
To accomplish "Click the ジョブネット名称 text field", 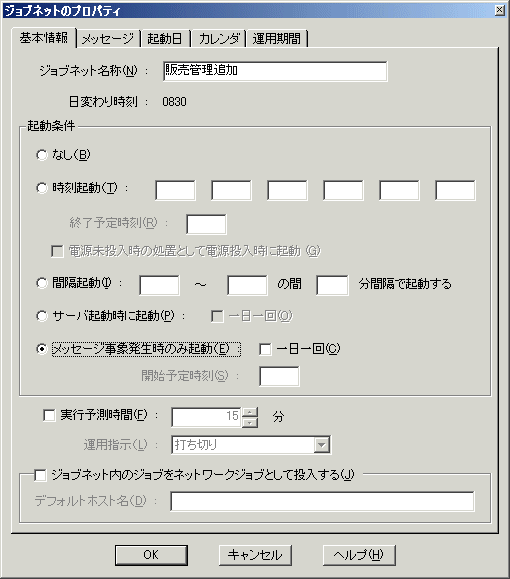I will 275,71.
